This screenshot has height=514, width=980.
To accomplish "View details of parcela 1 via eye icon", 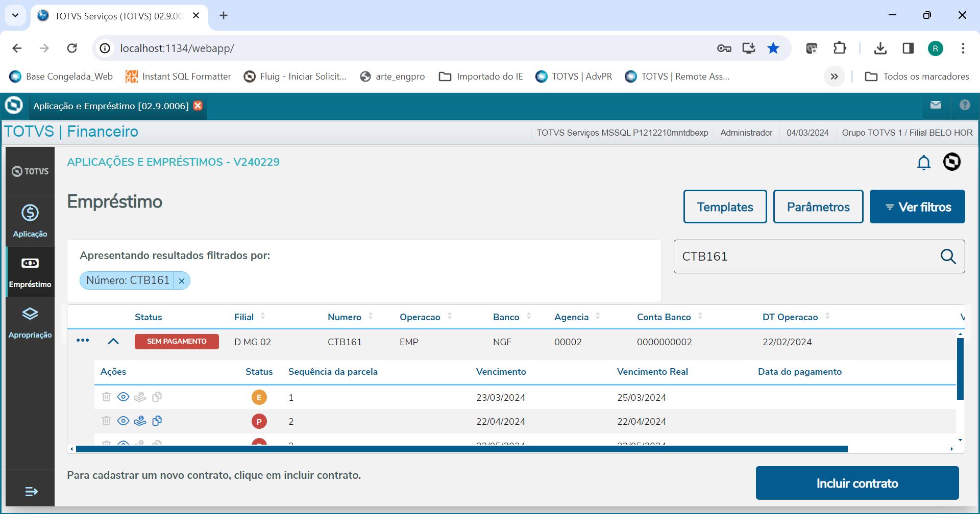I will pos(123,397).
